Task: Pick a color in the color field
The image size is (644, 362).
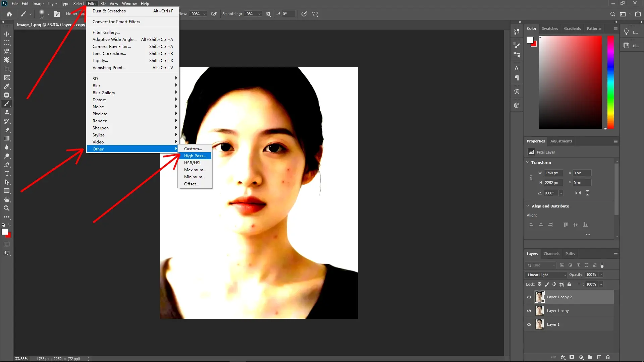Action: tap(570, 82)
